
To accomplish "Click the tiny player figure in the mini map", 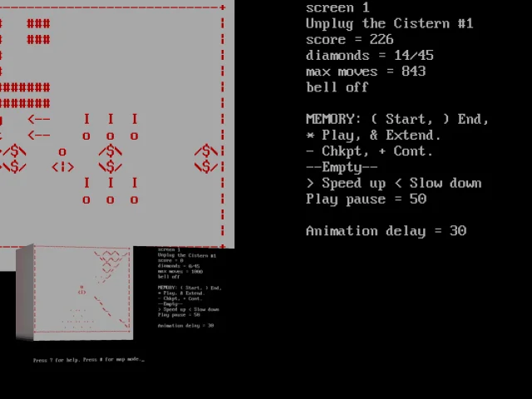I will (x=81, y=290).
